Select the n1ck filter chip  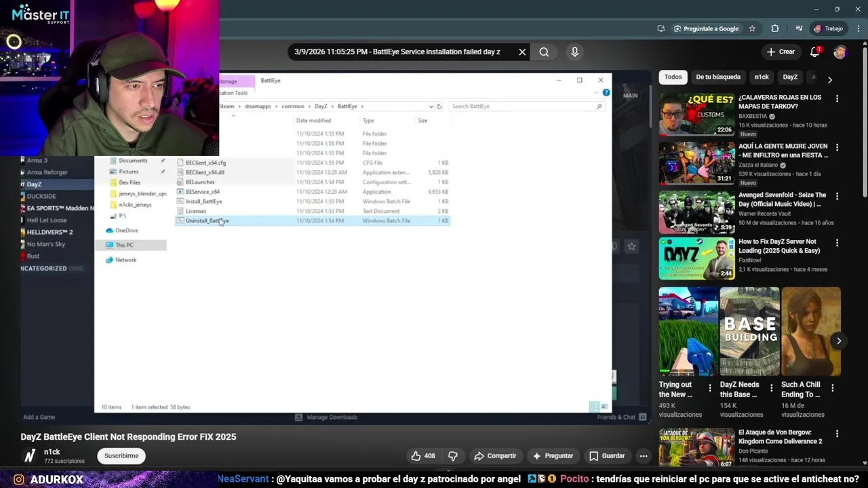[x=762, y=77]
